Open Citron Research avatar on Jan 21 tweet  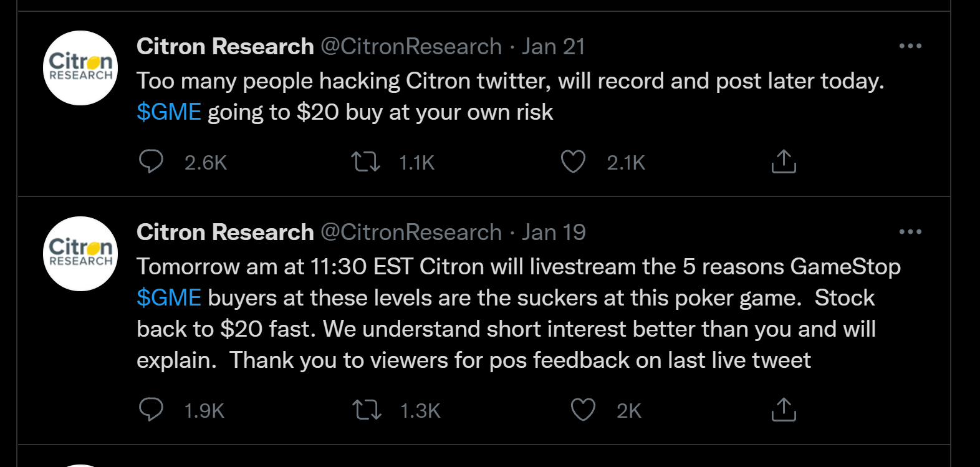pos(80,68)
